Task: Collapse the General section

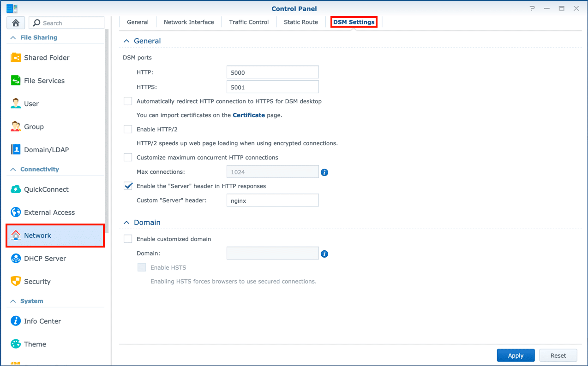Action: [x=126, y=41]
